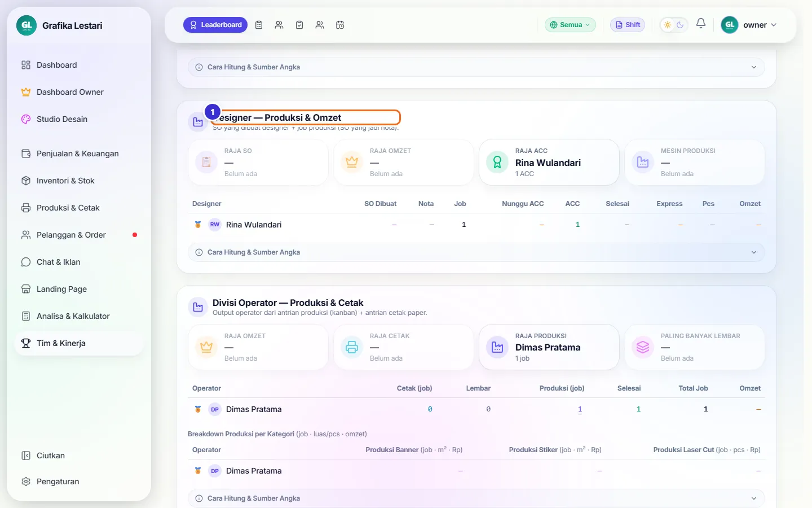The height and width of the screenshot is (508, 812).
Task: Click the Nunggu ACC column header
Action: (x=523, y=204)
